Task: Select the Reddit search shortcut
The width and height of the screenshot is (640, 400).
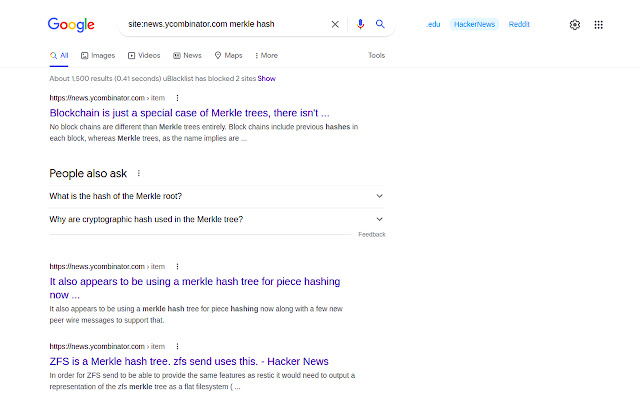Action: (519, 24)
